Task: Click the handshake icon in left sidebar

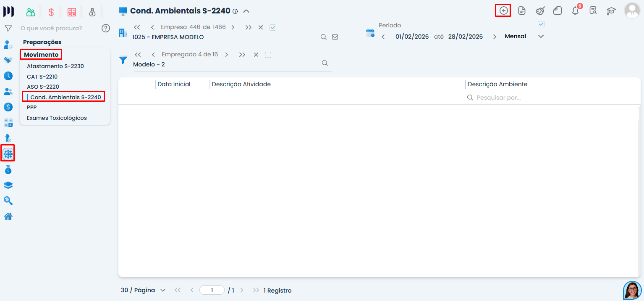Action: point(8,60)
